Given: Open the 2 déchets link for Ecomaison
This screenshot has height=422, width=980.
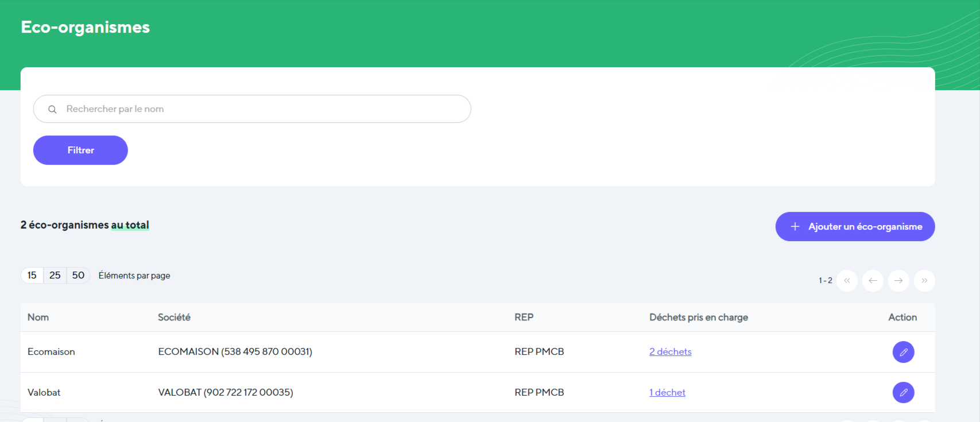Looking at the screenshot, I should pos(670,352).
